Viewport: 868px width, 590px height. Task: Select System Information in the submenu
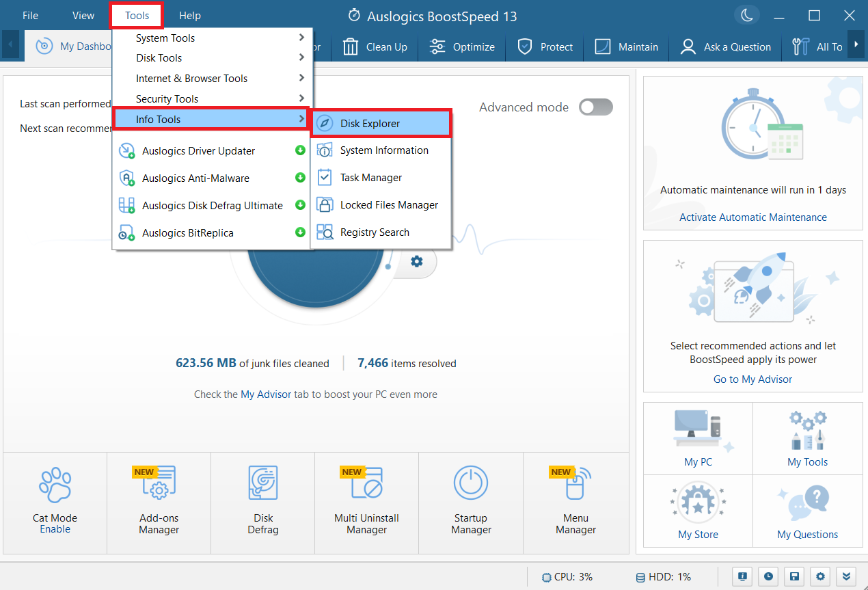381,150
